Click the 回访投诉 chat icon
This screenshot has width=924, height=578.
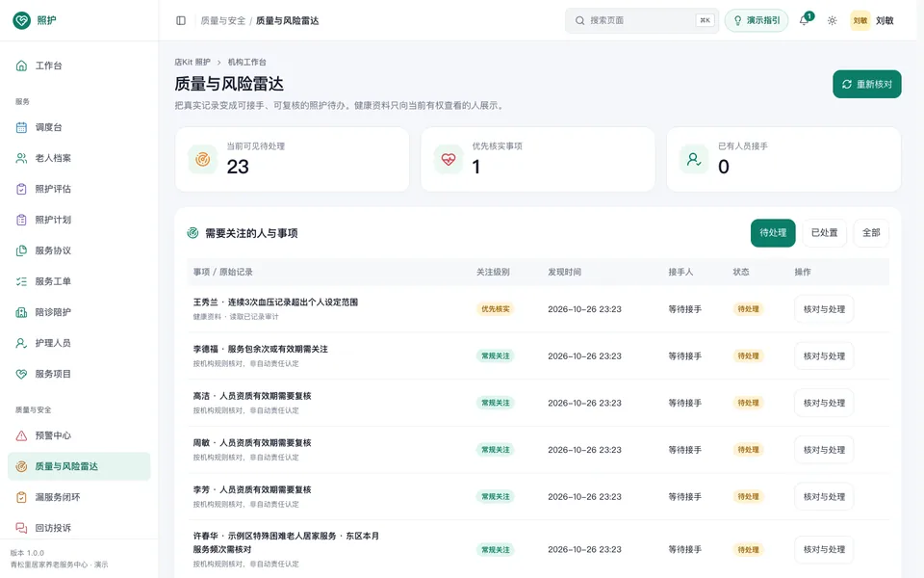click(x=21, y=528)
